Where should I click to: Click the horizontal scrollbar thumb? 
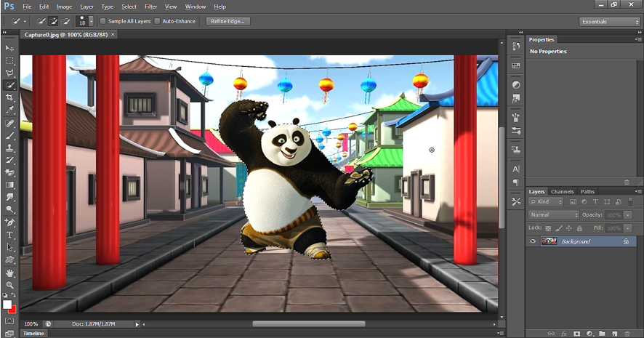tap(309, 324)
